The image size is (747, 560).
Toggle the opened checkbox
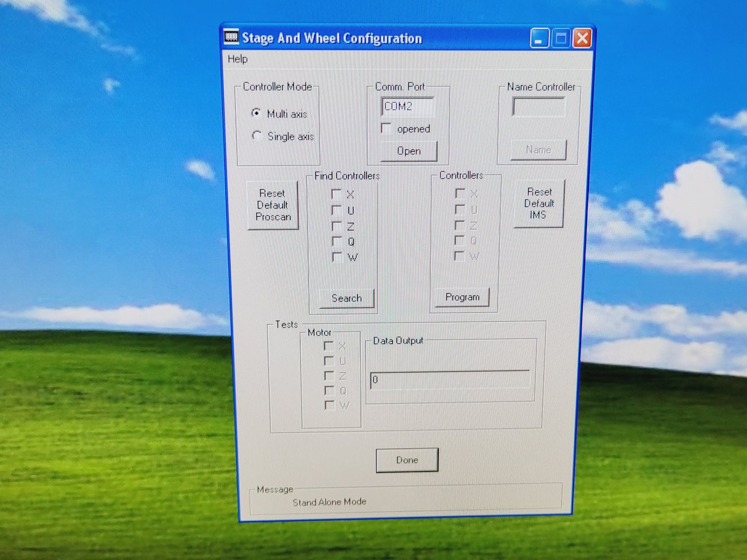(x=386, y=128)
